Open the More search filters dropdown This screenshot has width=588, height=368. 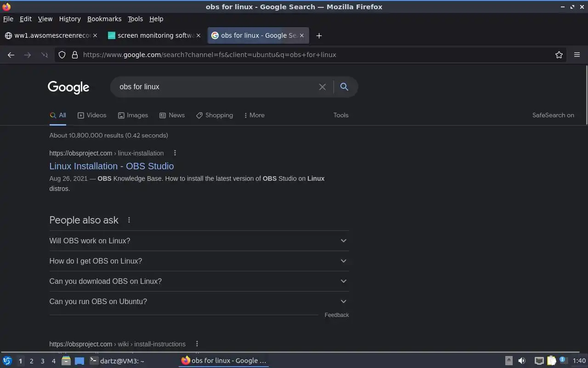[254, 115]
